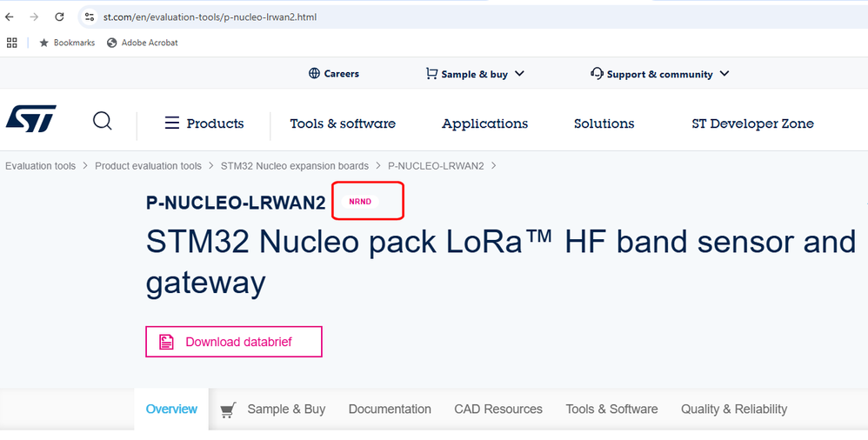Switch to Sample & Buy tab

[286, 410]
